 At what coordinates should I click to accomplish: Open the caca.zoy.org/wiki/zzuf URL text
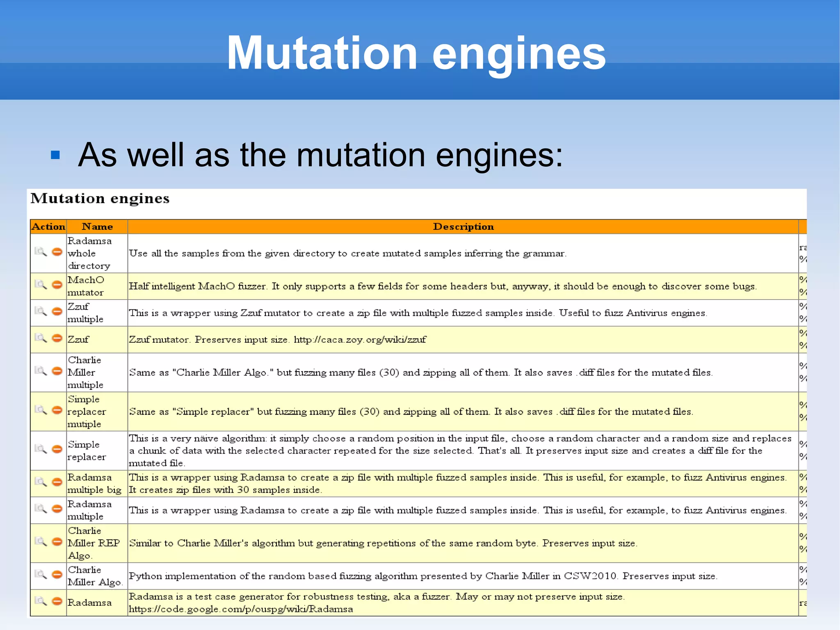[360, 340]
